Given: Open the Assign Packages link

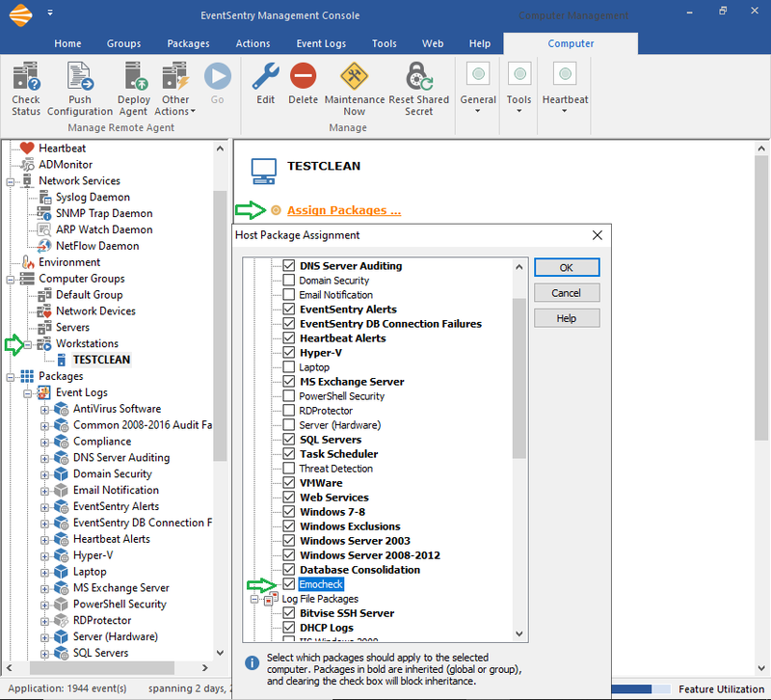Looking at the screenshot, I should click(344, 210).
